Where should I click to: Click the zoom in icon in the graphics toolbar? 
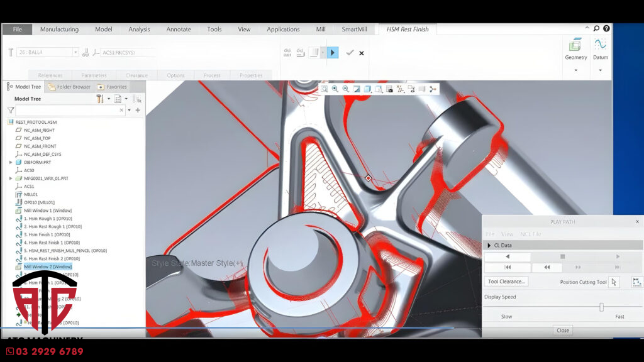coord(335,89)
